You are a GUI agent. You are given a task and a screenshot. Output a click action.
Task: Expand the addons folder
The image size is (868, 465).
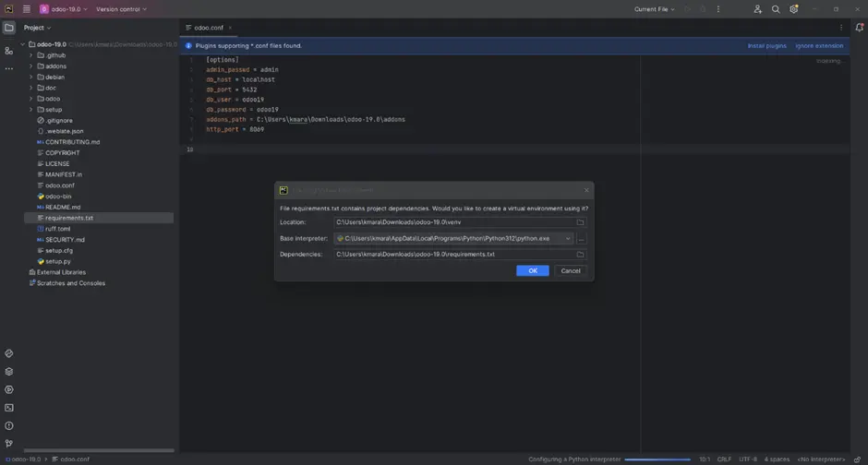[31, 66]
